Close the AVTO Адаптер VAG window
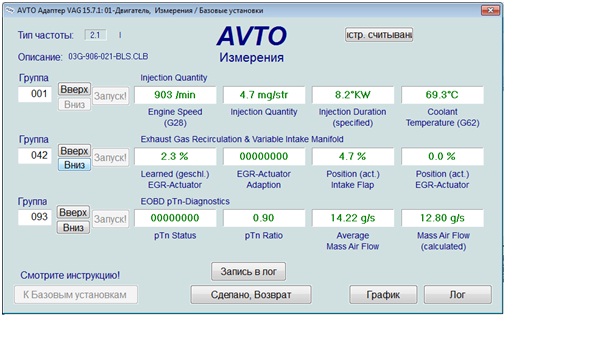 coord(490,10)
